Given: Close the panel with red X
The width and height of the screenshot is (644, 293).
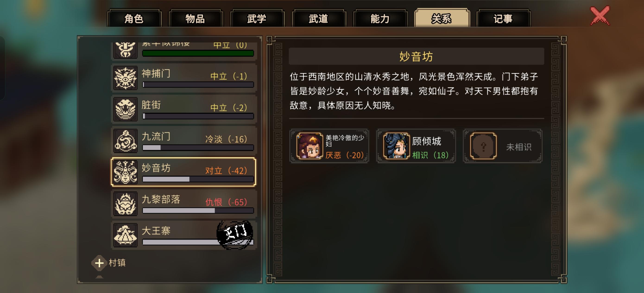Looking at the screenshot, I should click(600, 16).
